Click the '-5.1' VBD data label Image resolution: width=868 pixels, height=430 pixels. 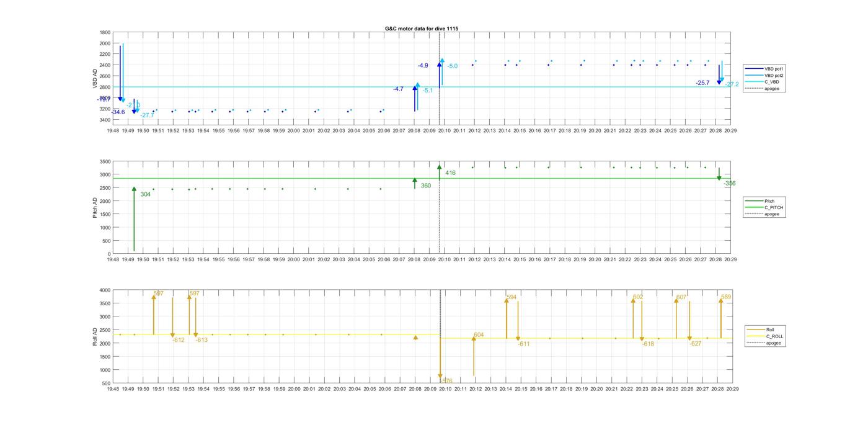pos(428,91)
